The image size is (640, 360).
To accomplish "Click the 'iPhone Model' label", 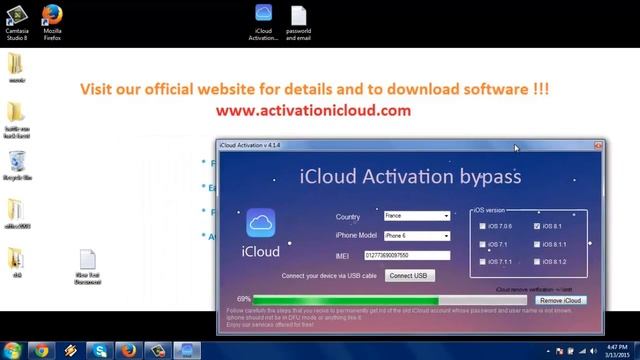I will point(356,236).
